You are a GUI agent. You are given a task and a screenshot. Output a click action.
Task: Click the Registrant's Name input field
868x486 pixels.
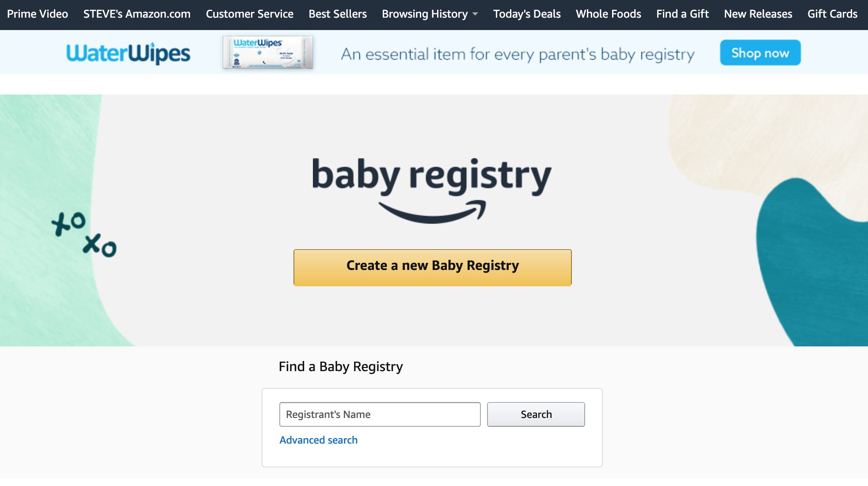click(379, 414)
